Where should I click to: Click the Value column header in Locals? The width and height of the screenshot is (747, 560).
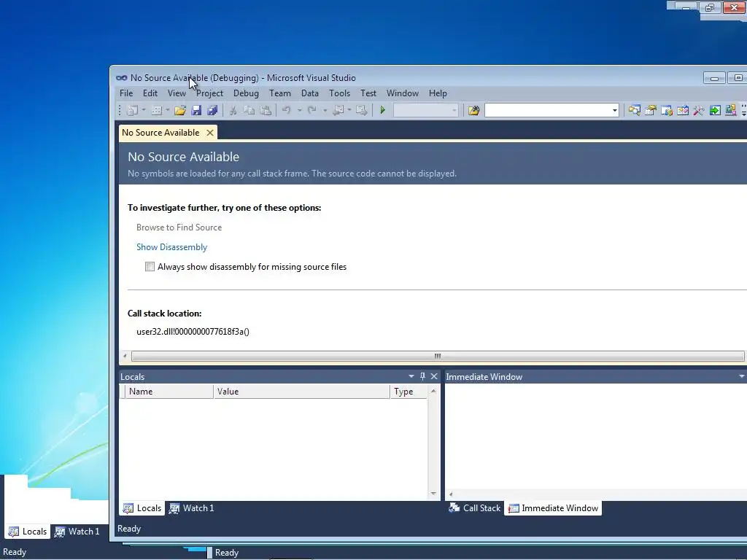pyautogui.click(x=301, y=392)
